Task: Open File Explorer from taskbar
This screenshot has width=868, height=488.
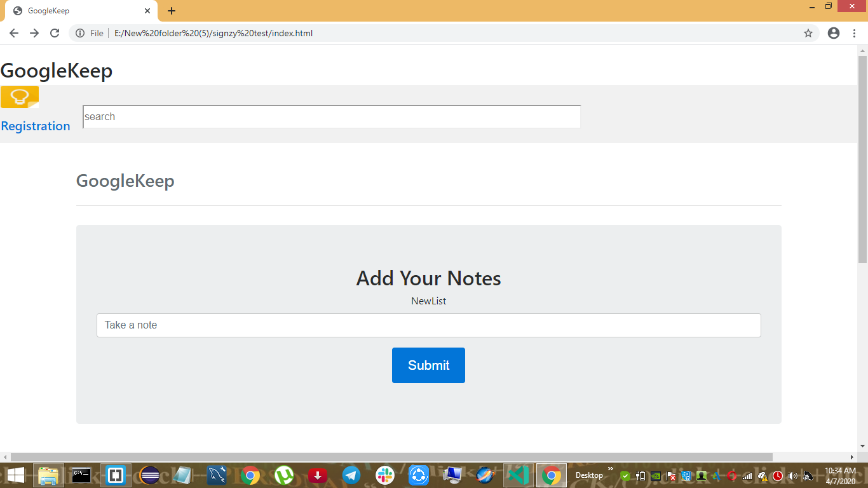Action: [49, 475]
